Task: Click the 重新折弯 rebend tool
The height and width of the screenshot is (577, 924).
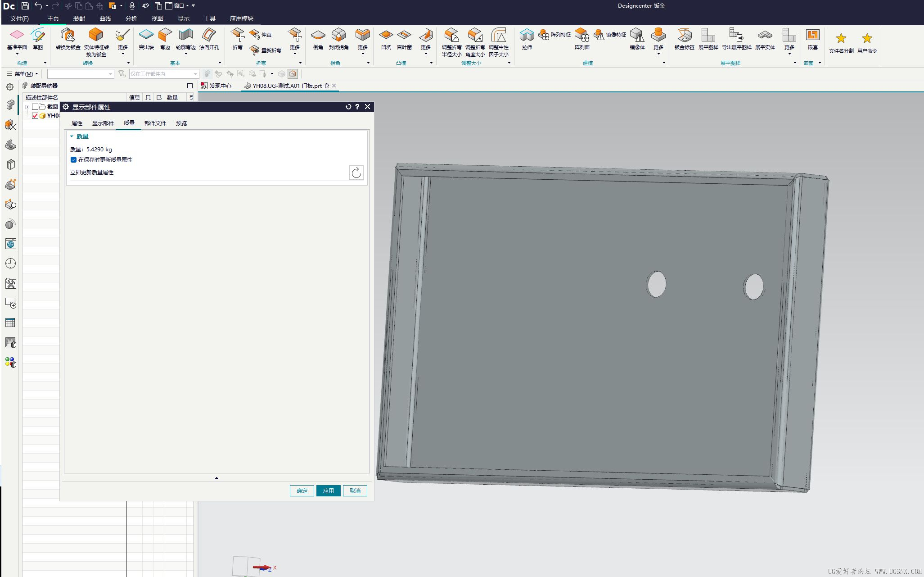Action: click(266, 50)
